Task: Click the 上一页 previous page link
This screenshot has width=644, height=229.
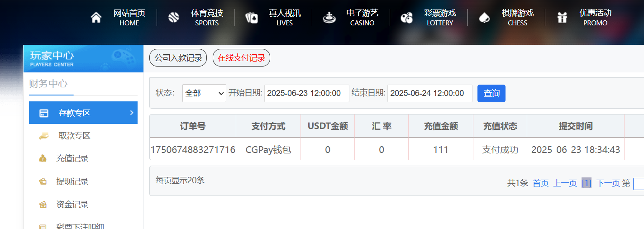Action: pyautogui.click(x=565, y=183)
